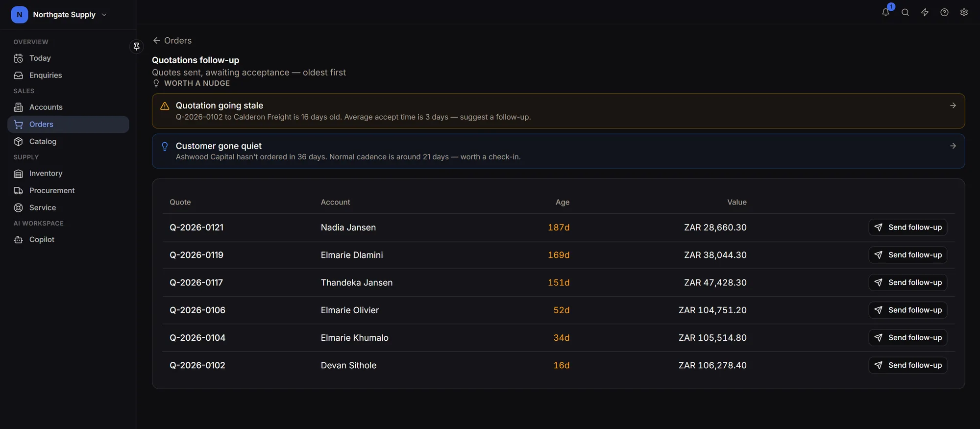The width and height of the screenshot is (980, 429).
Task: Open the Enquiries sidebar label
Action: click(x=46, y=76)
